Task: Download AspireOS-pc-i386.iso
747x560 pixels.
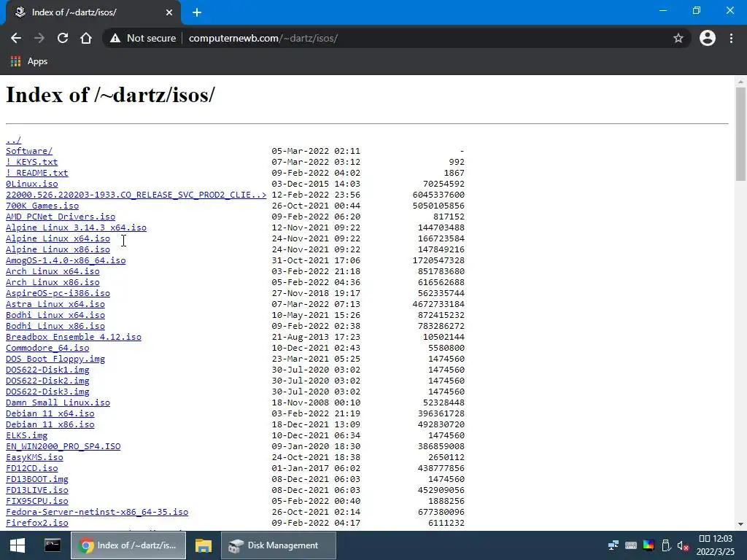Action: tap(58, 293)
